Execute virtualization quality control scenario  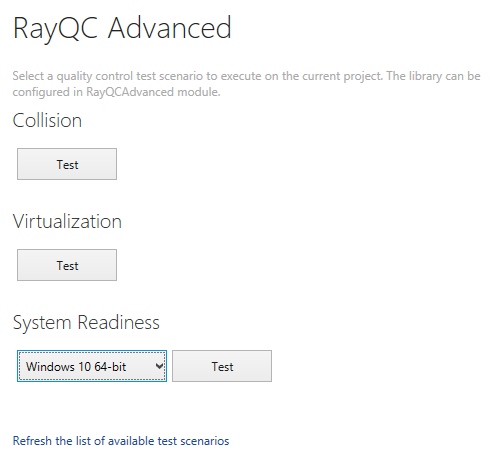tap(67, 265)
